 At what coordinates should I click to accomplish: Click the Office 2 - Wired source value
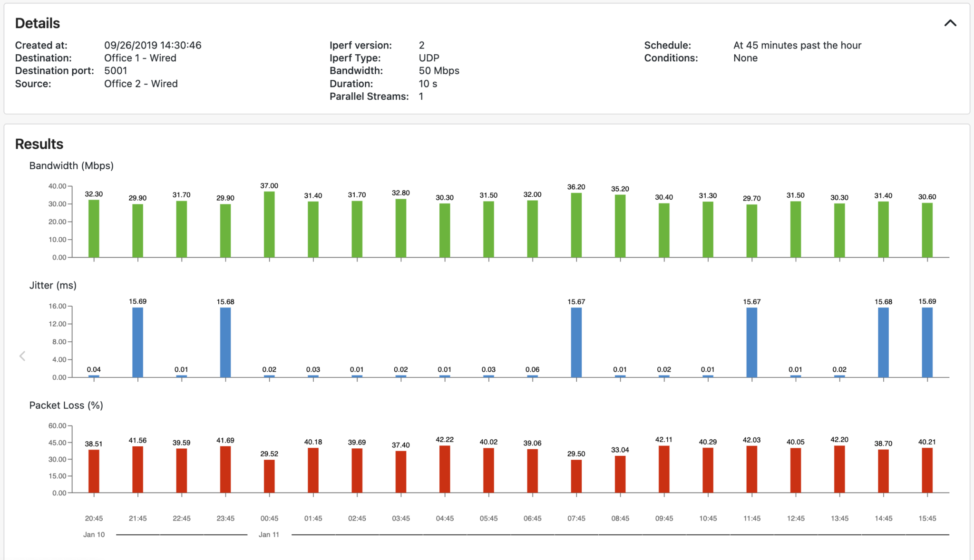(x=141, y=83)
